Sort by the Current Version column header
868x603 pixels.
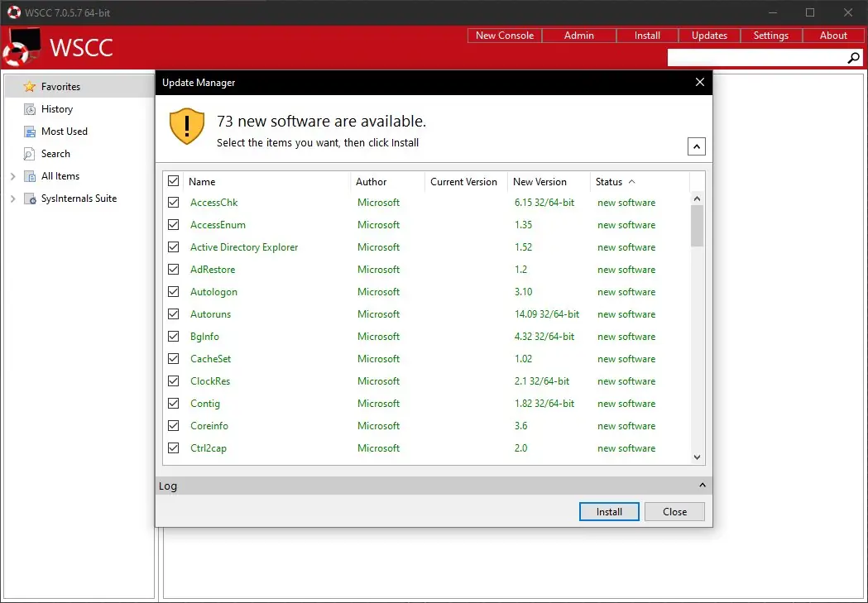pos(466,181)
